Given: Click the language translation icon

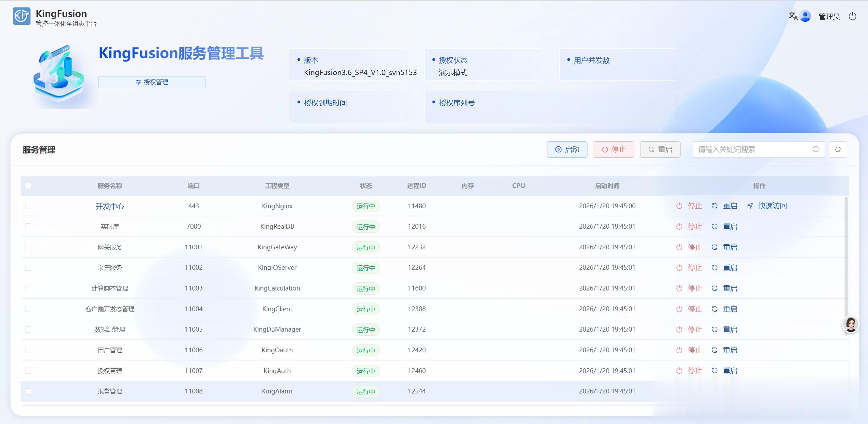Looking at the screenshot, I should point(793,16).
